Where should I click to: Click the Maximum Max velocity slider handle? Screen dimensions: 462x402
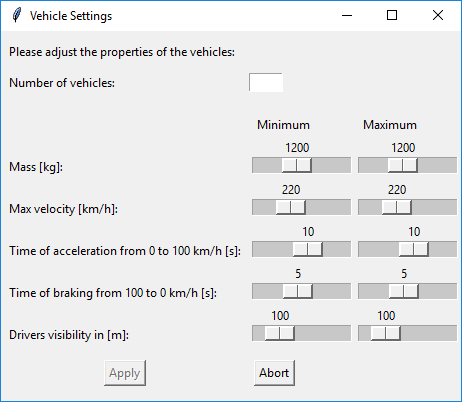tap(397, 207)
